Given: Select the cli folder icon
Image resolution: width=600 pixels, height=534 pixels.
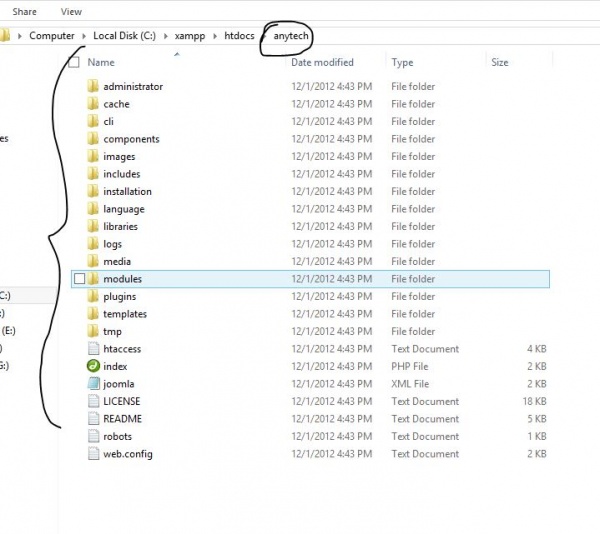Looking at the screenshot, I should tap(93, 122).
